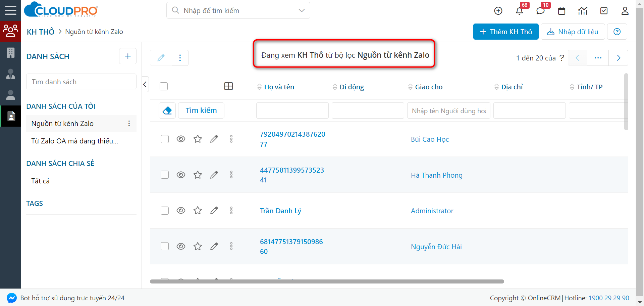Viewport: 644px width, 306px height.
Task: Preview Bùi Cao Học row with eye icon
Action: (181, 139)
